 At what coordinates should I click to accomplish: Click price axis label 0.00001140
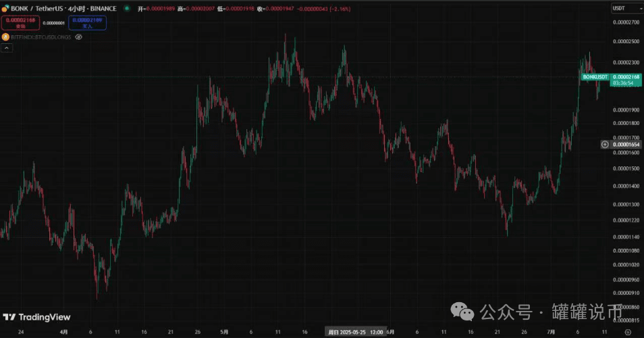626,237
